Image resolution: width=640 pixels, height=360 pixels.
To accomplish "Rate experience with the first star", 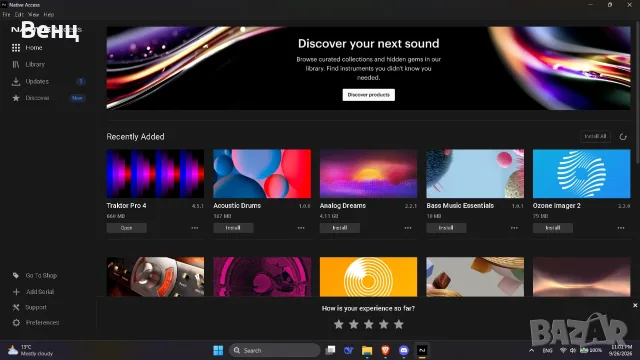I will (x=338, y=324).
